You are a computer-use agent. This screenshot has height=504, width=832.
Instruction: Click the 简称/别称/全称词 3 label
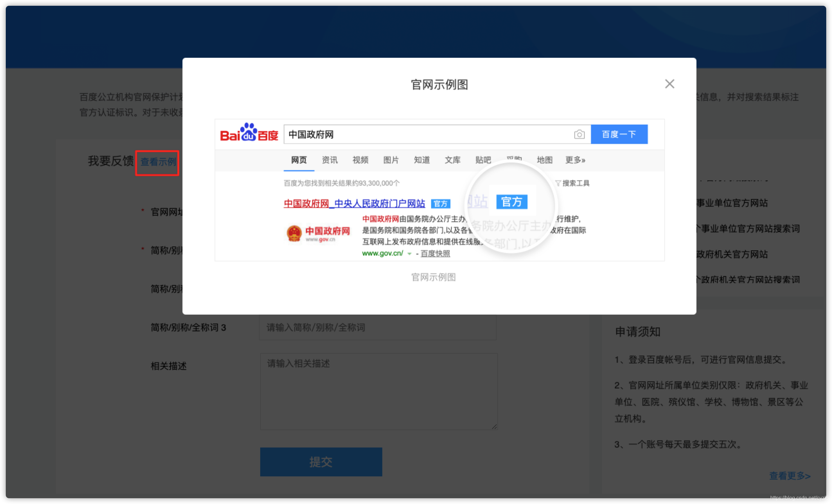(x=188, y=327)
